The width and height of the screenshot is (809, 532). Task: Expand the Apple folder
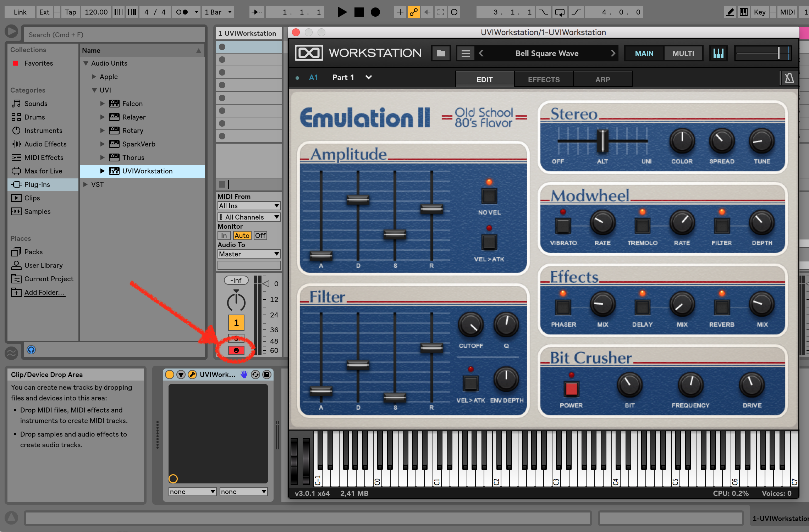[94, 77]
